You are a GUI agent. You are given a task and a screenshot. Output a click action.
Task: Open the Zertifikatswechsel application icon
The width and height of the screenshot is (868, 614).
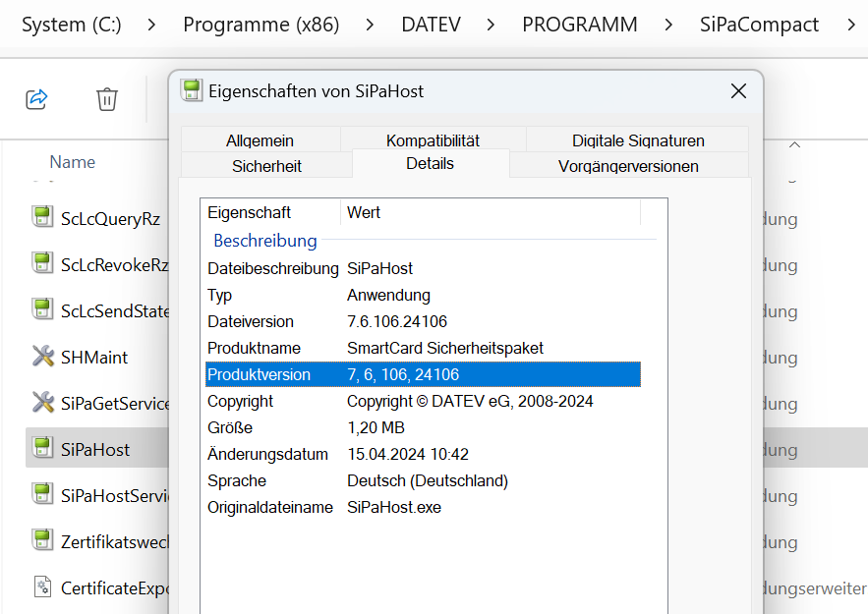(41, 541)
